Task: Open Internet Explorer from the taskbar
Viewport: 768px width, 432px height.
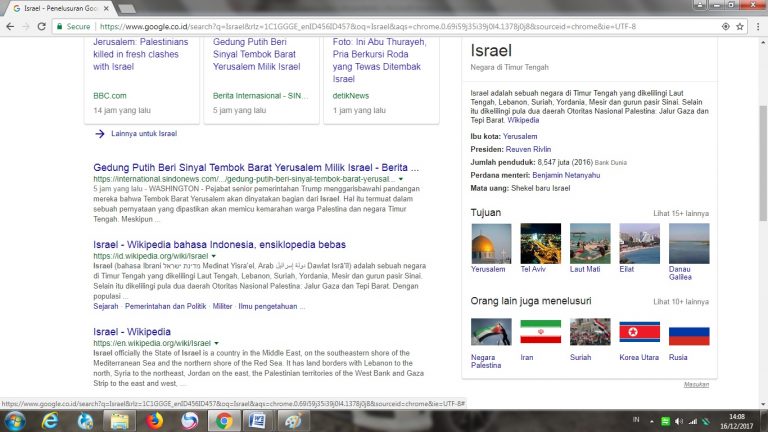Action: [x=49, y=420]
